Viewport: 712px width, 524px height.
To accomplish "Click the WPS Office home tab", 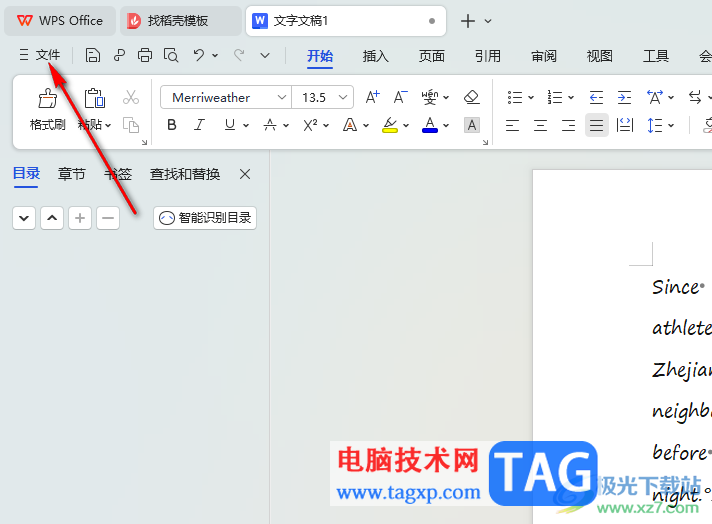I will [60, 20].
